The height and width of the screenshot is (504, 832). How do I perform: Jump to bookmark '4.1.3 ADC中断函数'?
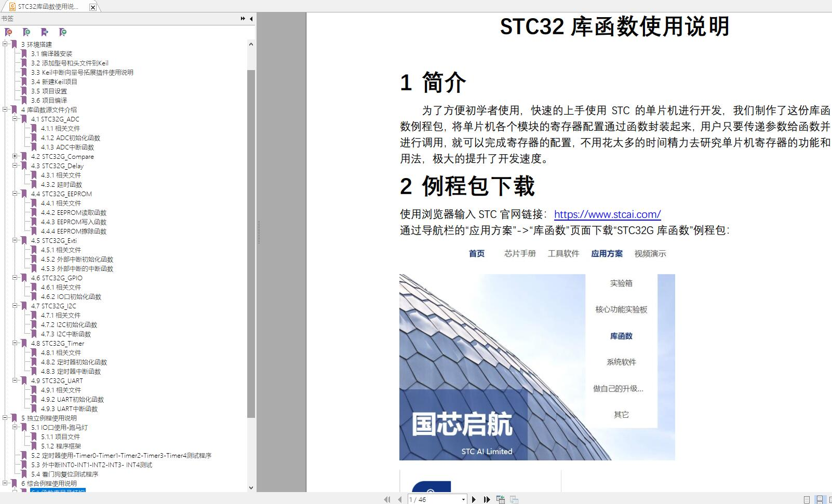pyautogui.click(x=68, y=147)
